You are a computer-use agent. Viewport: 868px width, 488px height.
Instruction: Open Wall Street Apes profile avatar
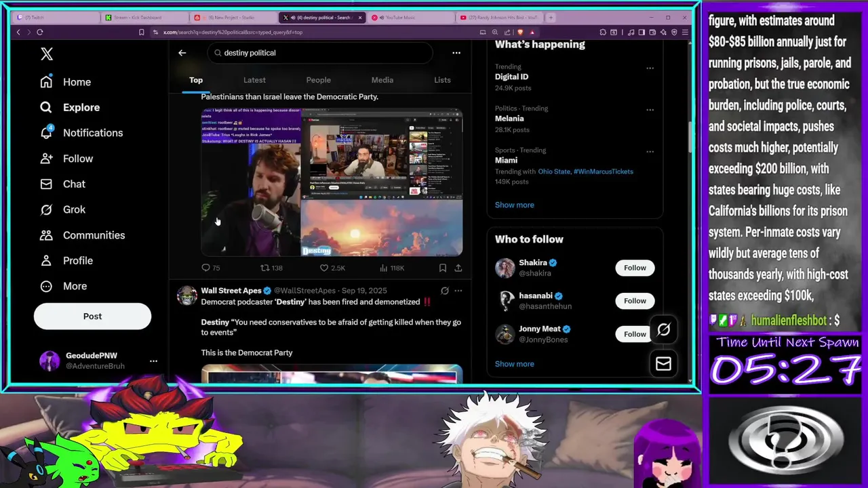[x=187, y=296]
